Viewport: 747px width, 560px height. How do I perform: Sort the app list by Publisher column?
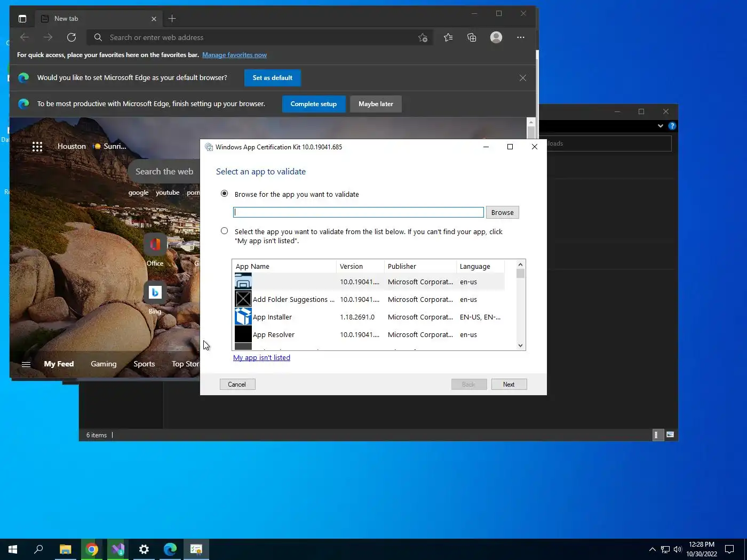pos(420,266)
